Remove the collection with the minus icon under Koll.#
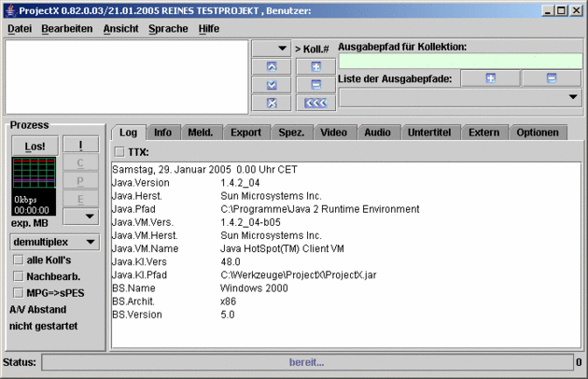 coord(315,84)
